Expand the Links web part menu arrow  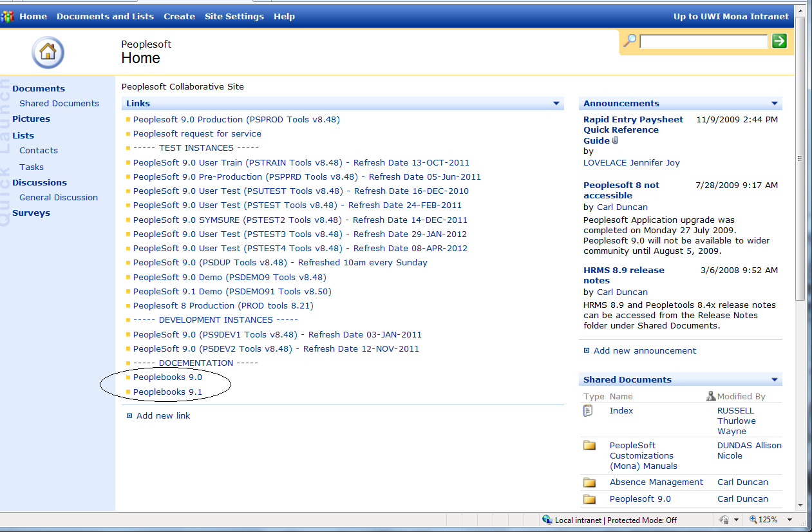[x=556, y=104]
